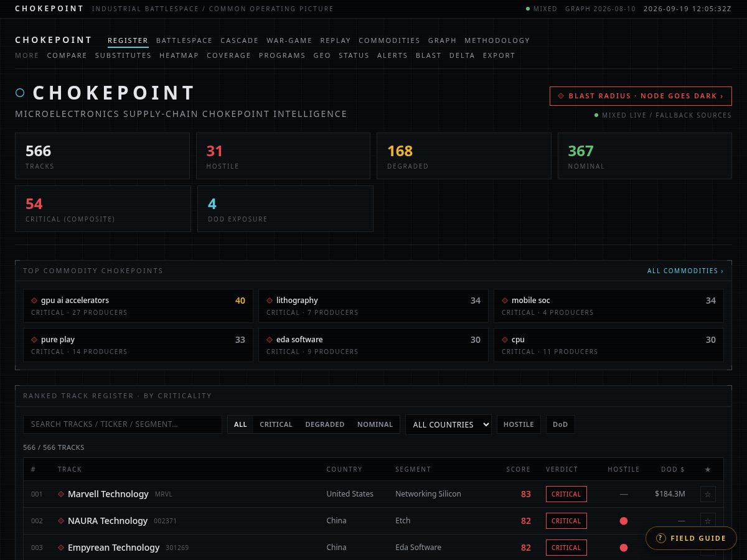The height and width of the screenshot is (560, 747).
Task: Go to the COMMODITIES tab
Action: [x=389, y=40]
